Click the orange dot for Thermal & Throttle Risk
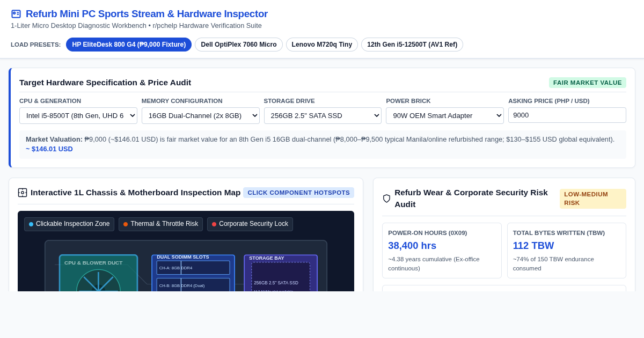The image size is (644, 338). pos(126,224)
